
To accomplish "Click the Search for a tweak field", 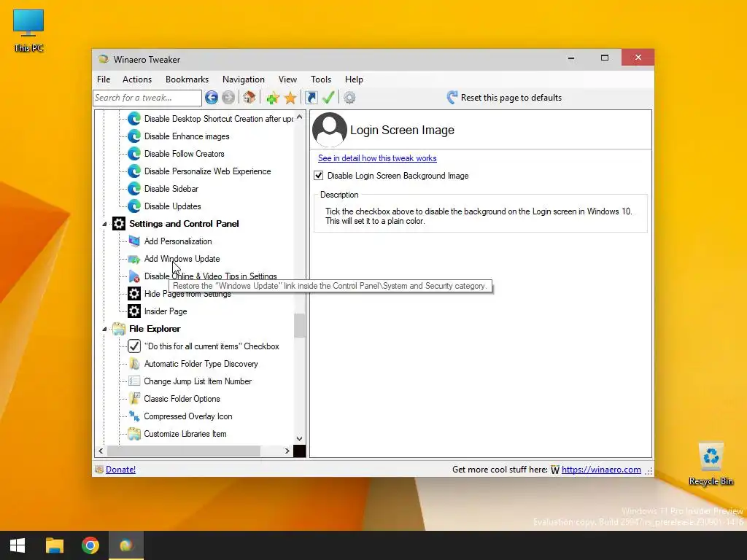I will click(147, 98).
